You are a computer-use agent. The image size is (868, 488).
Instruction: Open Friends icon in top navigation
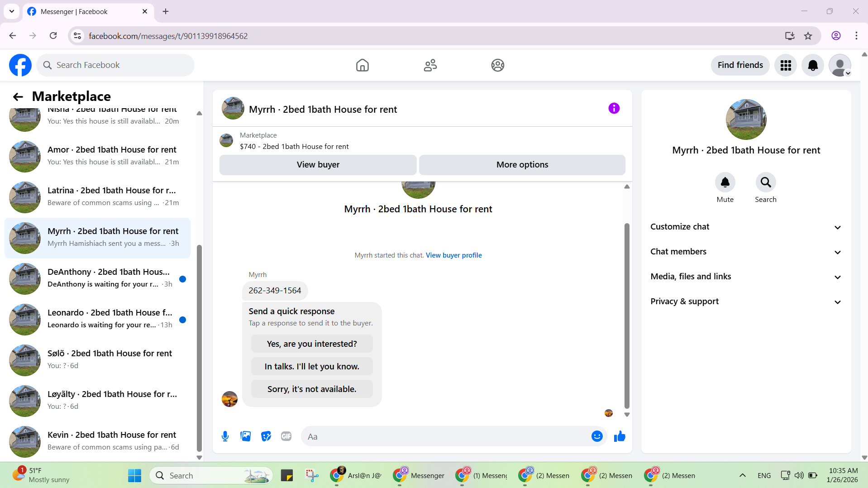430,65
